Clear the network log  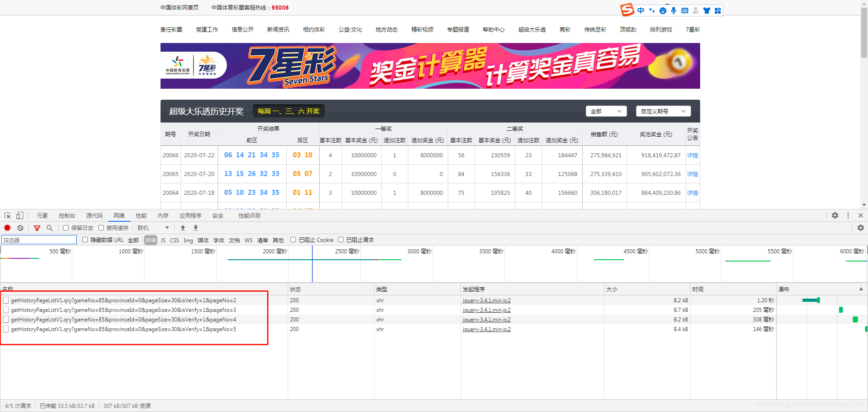[x=20, y=228]
